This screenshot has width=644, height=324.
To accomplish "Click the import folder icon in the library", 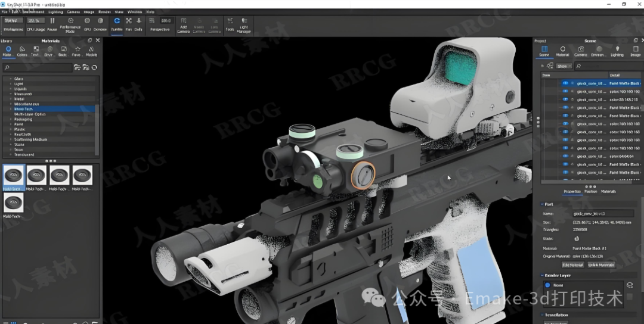I will (x=86, y=67).
